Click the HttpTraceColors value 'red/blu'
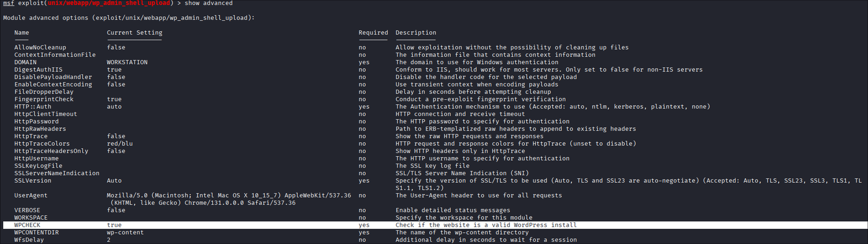This screenshot has height=244, width=868. pos(120,144)
